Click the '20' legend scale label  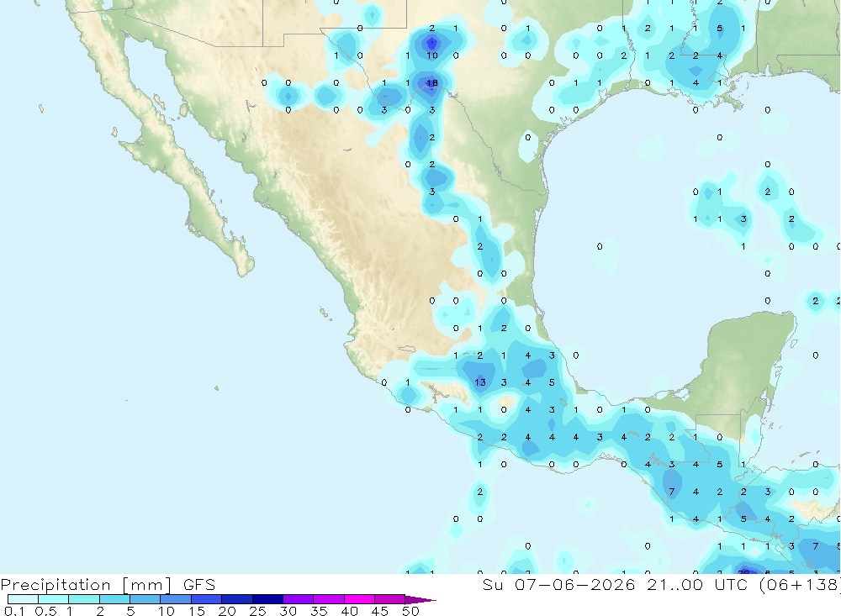pyautogui.click(x=227, y=611)
